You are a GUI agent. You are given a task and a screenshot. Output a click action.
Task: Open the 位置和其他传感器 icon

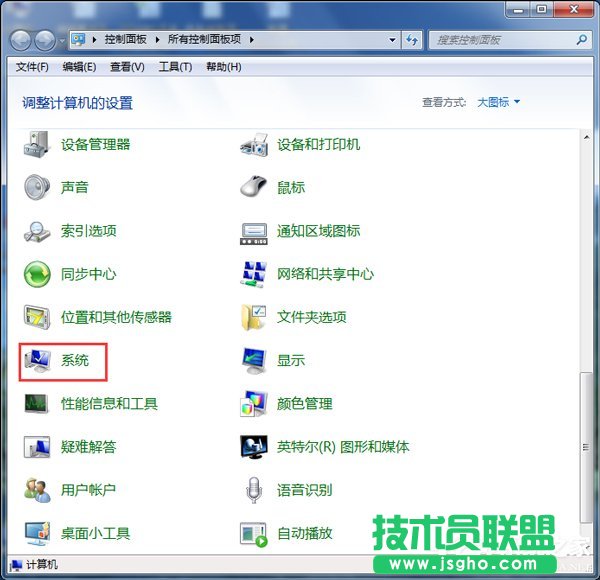[37, 317]
